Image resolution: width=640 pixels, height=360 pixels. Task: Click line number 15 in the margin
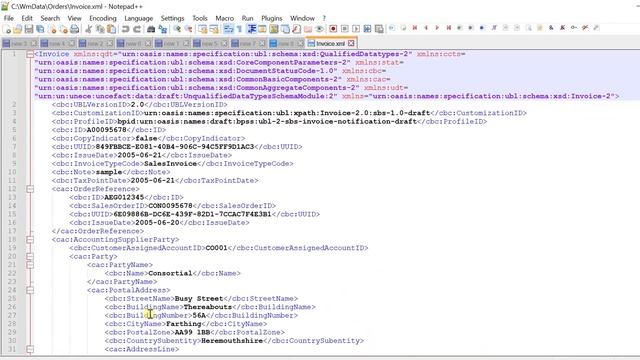[12, 214]
